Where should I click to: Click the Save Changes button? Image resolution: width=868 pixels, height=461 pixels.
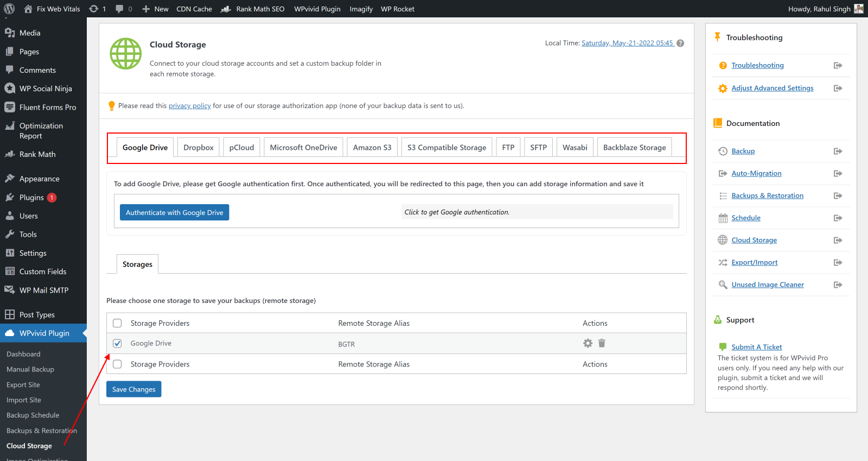point(134,389)
